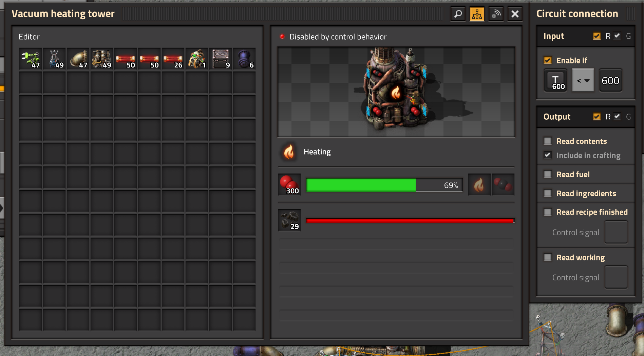Screen dimensions: 644x356
Task: Click the flame output product slot
Action: pyautogui.click(x=479, y=185)
